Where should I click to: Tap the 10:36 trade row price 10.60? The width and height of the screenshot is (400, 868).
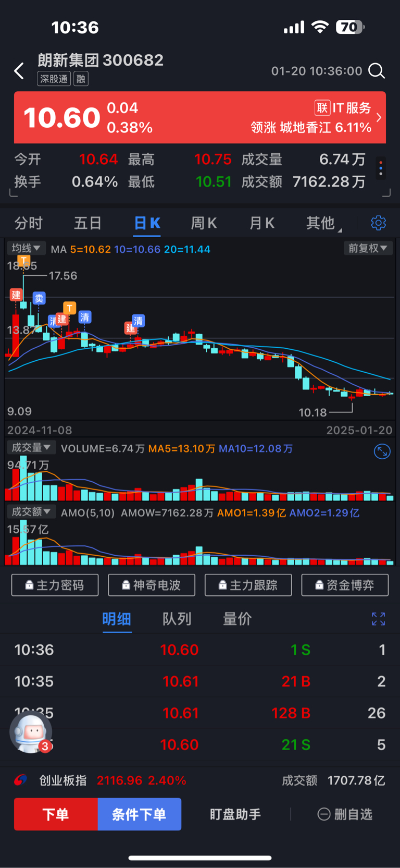[179, 650]
